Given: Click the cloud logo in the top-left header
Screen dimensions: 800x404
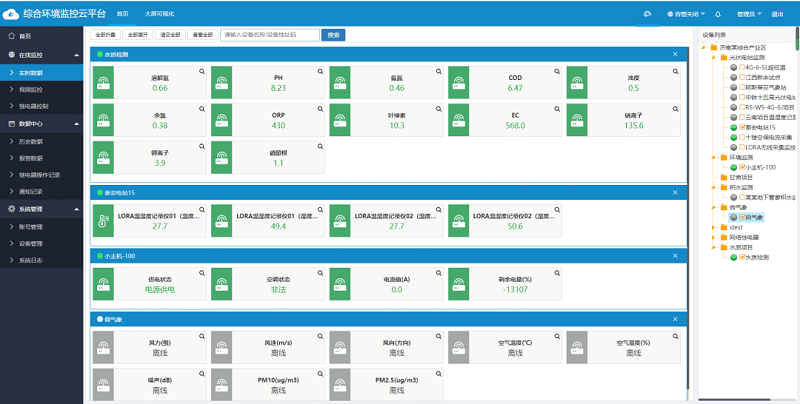Looking at the screenshot, I should 11,14.
